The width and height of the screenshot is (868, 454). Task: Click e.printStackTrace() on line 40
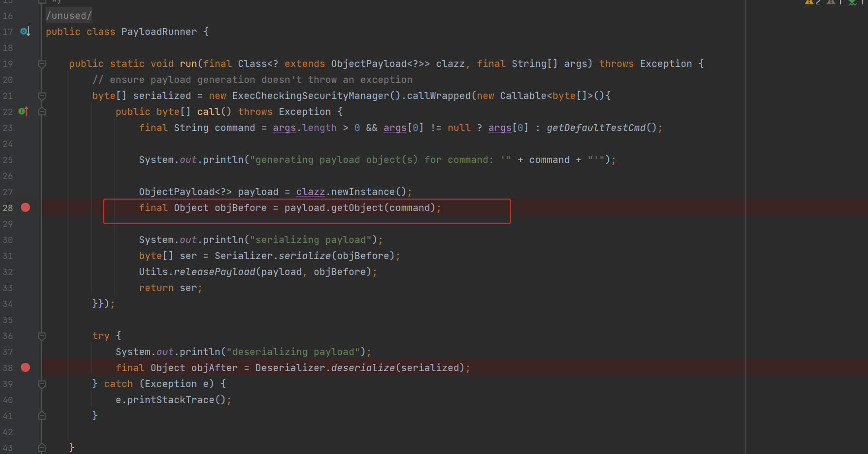pyautogui.click(x=173, y=400)
